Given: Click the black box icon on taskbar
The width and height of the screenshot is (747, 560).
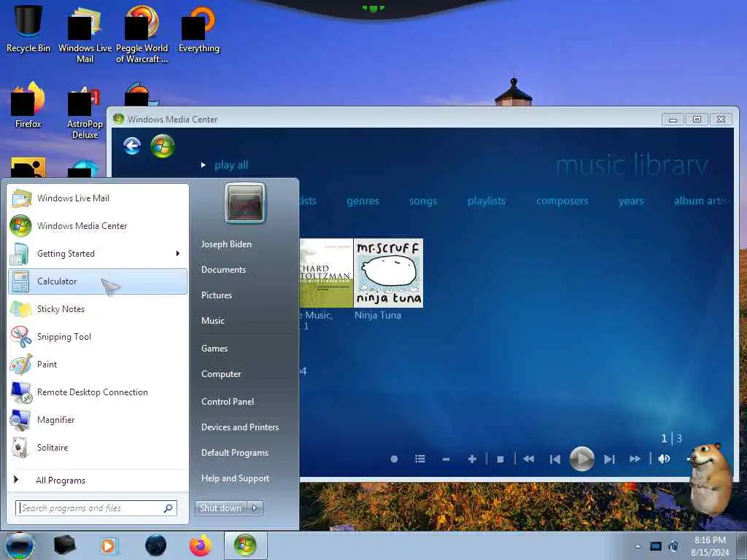Looking at the screenshot, I should tap(64, 545).
